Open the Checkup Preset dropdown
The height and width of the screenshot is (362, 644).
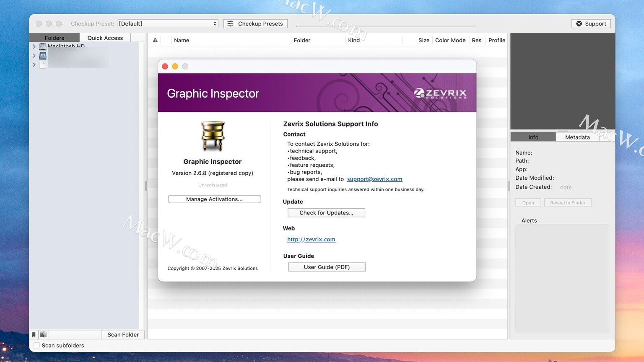point(168,23)
